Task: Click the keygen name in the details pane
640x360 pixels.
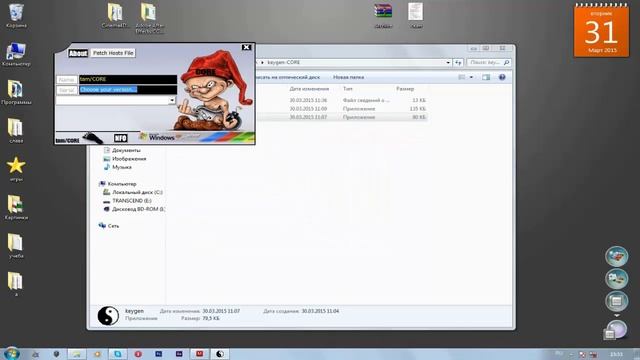Action: click(134, 311)
